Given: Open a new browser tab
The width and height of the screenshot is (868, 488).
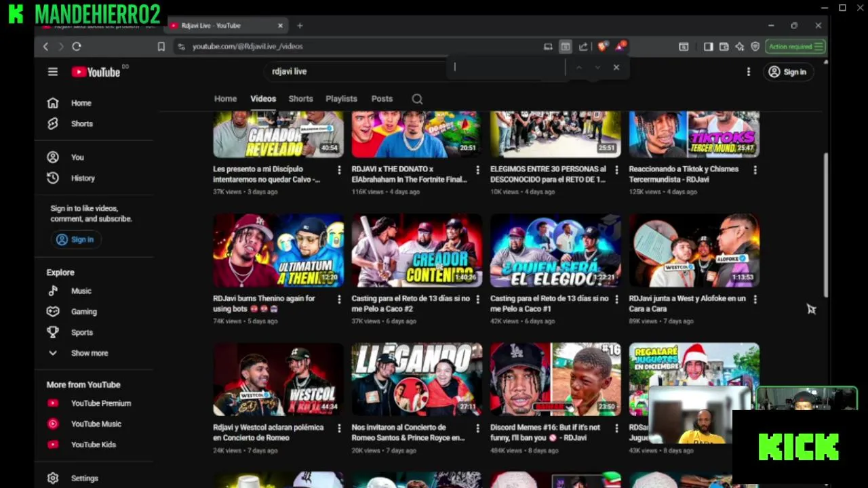Looking at the screenshot, I should (300, 26).
